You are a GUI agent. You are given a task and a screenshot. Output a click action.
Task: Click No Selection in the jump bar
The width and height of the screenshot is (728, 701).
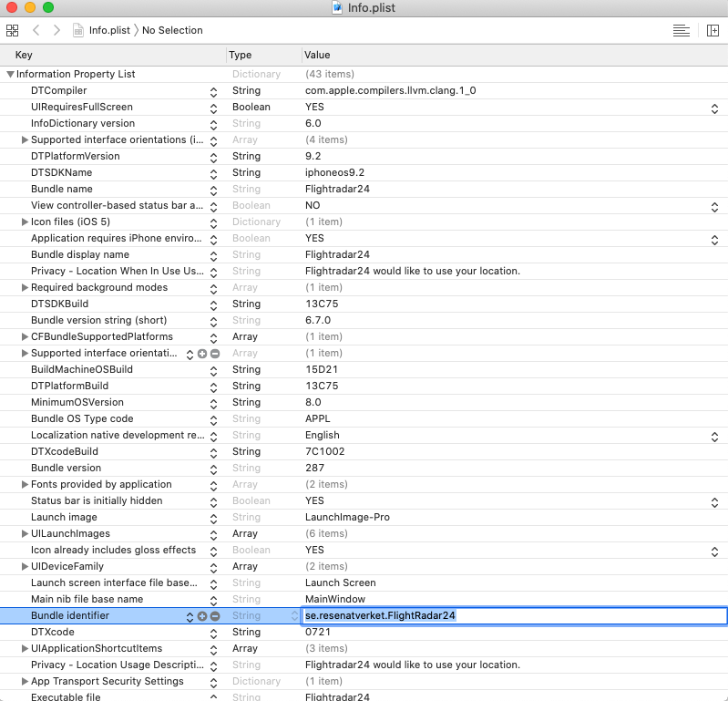tap(172, 31)
